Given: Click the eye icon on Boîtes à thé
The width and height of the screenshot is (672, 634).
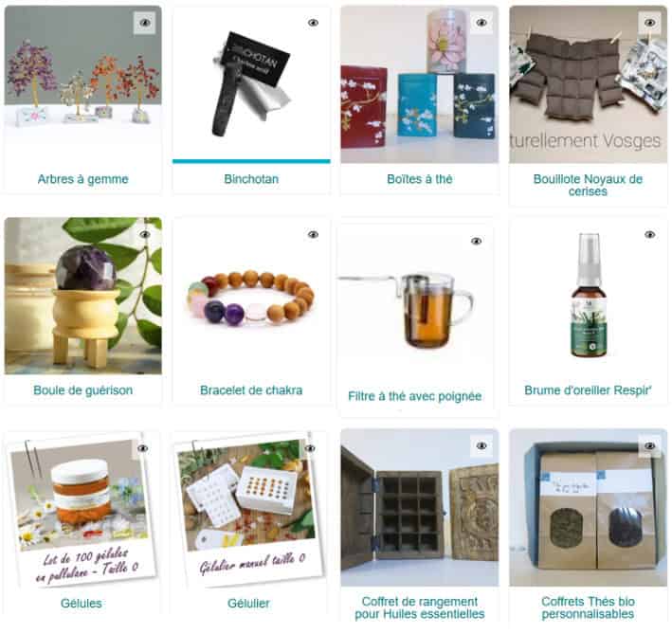Looking at the screenshot, I should (481, 23).
